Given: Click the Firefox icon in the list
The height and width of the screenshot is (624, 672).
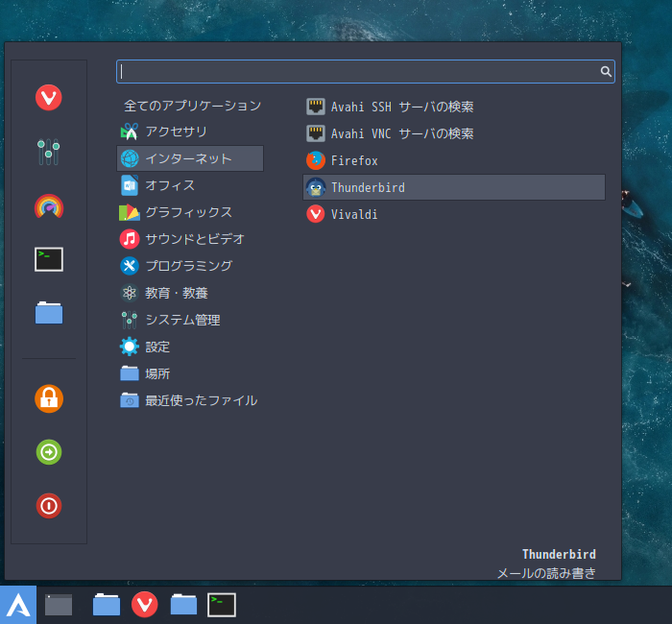Looking at the screenshot, I should [316, 160].
